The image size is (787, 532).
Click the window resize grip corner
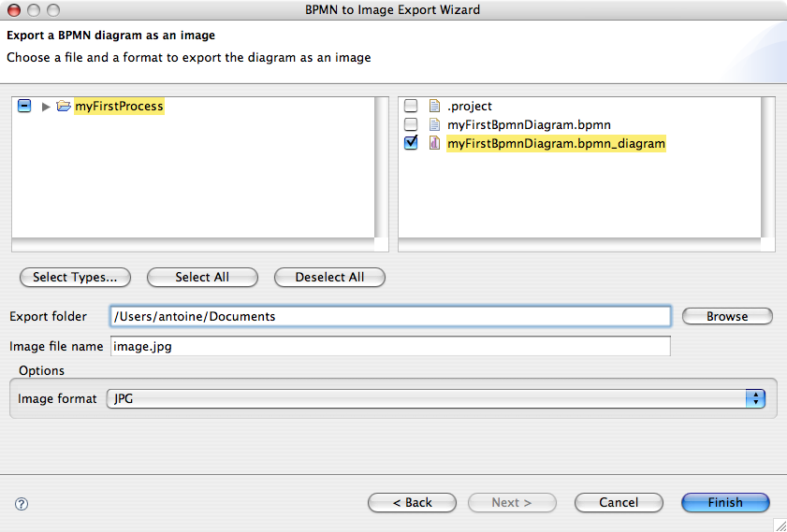coord(780,525)
